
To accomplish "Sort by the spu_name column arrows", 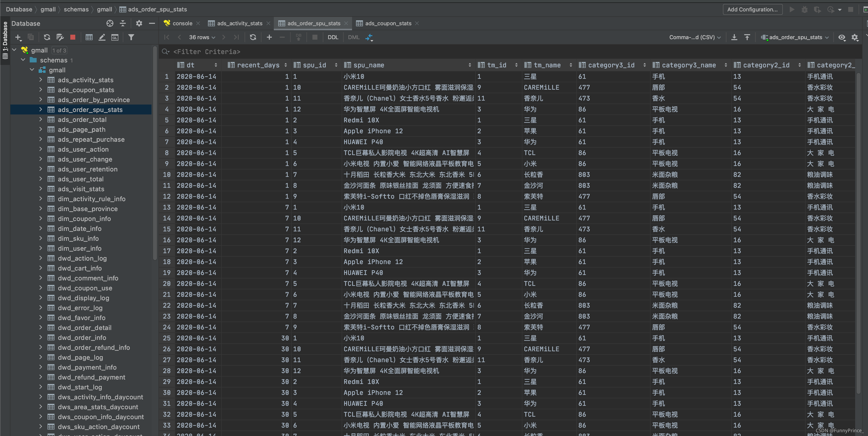I will (470, 65).
